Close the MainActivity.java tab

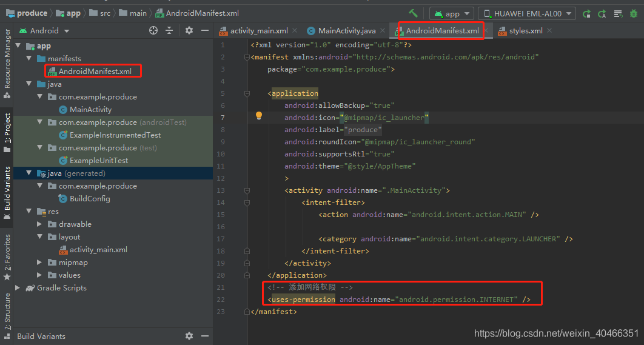point(383,31)
